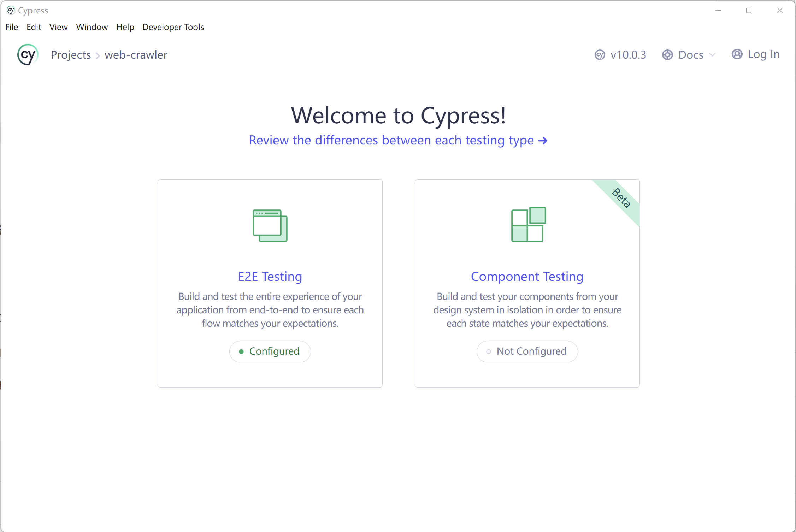The width and height of the screenshot is (796, 532).
Task: Select the E2E Testing heading
Action: (270, 276)
